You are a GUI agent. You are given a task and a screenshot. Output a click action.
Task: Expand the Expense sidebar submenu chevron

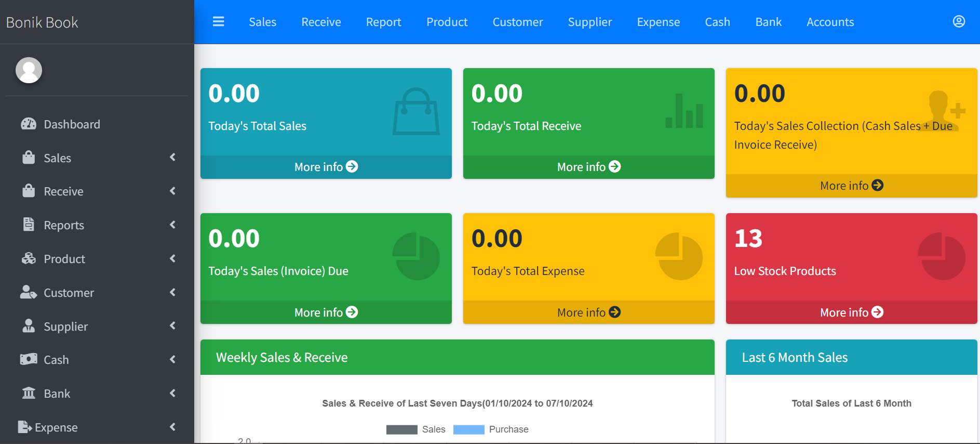(172, 427)
